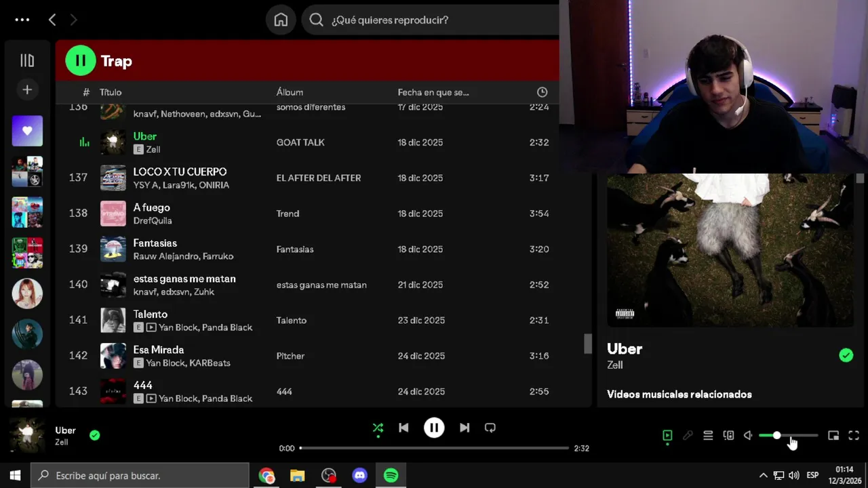Select the track 444
Image resolution: width=868 pixels, height=488 pixels.
coord(143,386)
